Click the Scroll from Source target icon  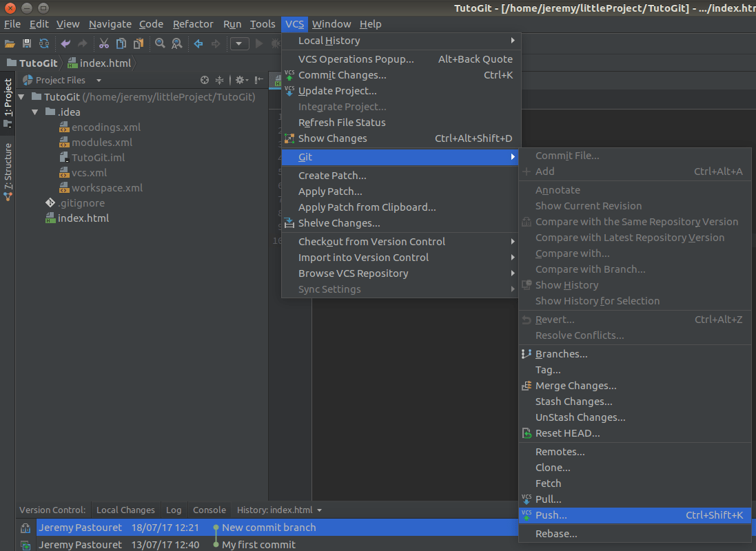(205, 80)
